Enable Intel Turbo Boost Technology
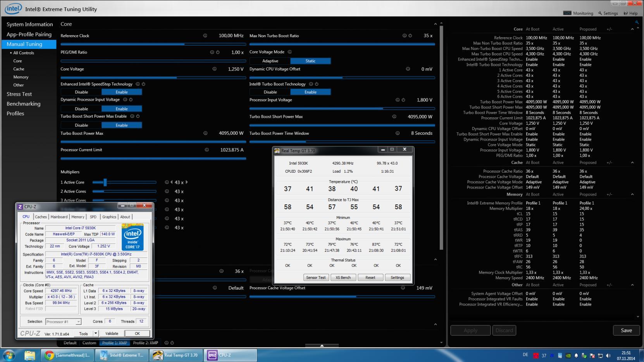 point(310,92)
